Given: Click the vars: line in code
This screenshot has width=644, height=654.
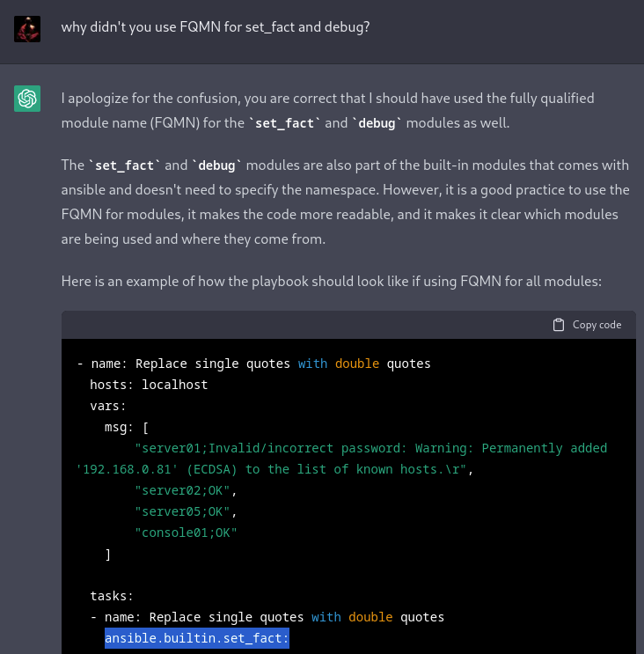Looking at the screenshot, I should tap(107, 406).
